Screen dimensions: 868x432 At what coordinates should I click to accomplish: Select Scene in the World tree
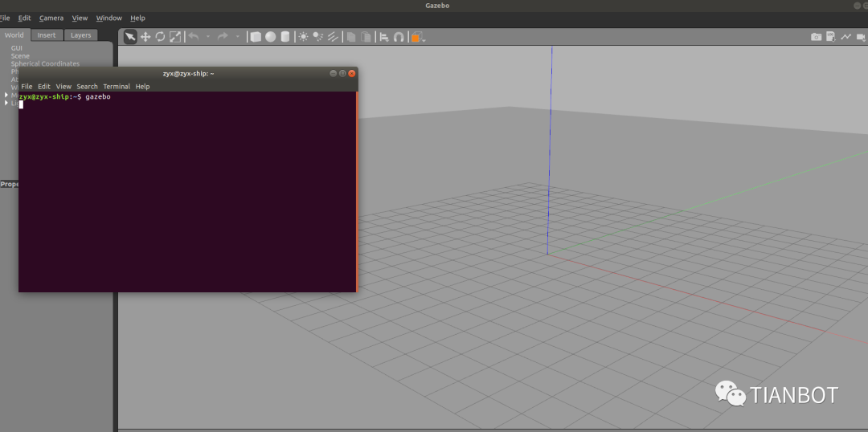pyautogui.click(x=20, y=56)
